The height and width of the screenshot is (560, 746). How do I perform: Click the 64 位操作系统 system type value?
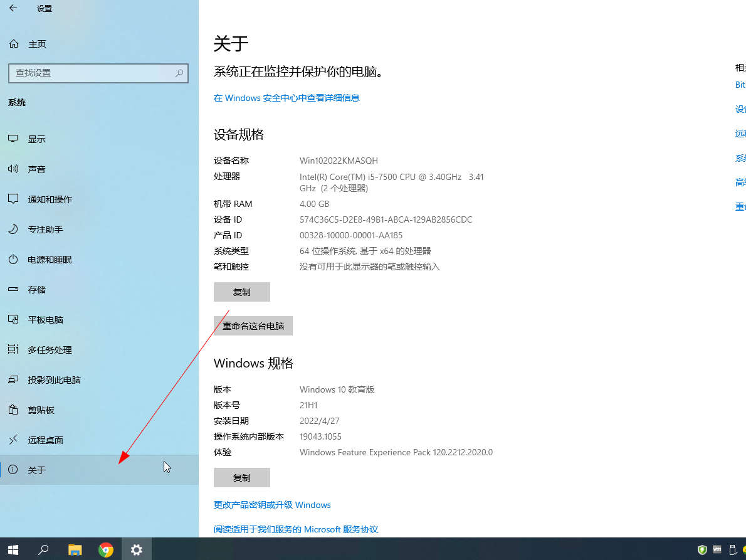[x=365, y=251]
